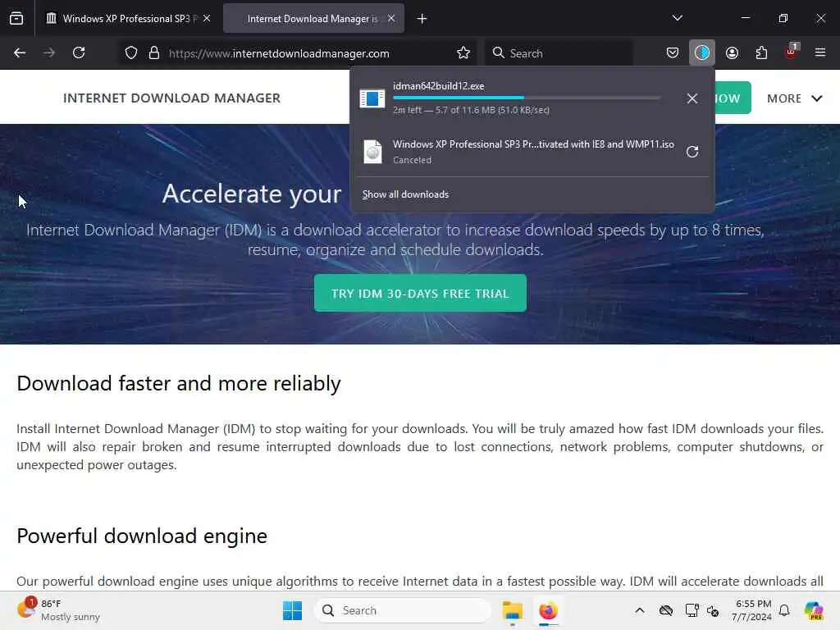Screen dimensions: 840x630
Task: Open the notifications bell
Action: (x=784, y=610)
